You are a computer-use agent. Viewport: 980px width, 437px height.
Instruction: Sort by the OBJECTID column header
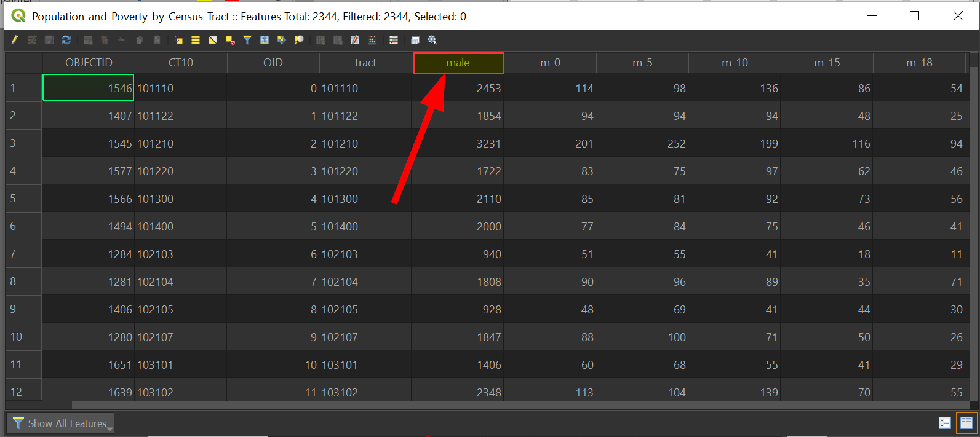tap(89, 63)
